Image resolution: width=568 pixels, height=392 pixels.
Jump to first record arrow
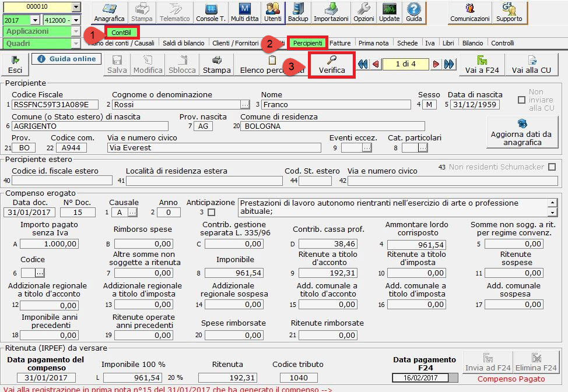coord(363,64)
